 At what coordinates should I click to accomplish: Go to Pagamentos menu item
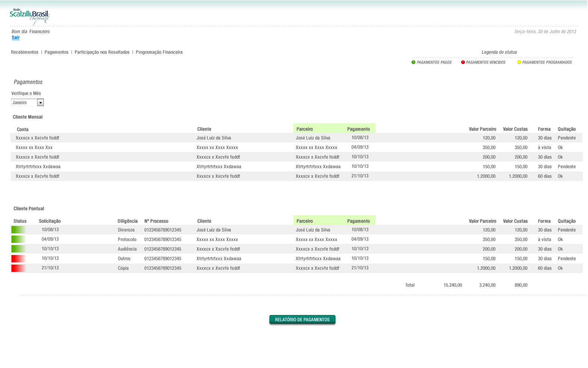pos(56,52)
